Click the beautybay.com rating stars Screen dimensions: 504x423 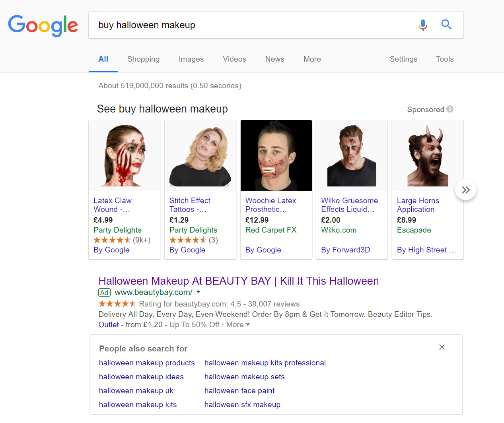pos(117,304)
